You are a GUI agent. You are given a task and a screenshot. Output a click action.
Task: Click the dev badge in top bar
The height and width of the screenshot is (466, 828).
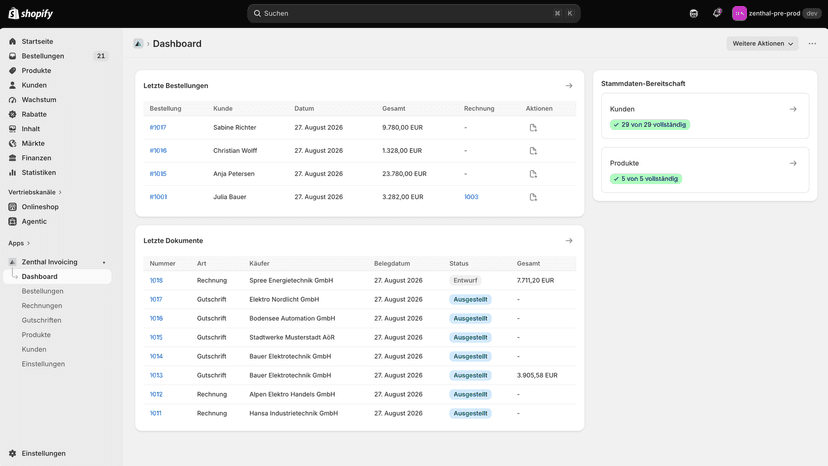pyautogui.click(x=812, y=13)
